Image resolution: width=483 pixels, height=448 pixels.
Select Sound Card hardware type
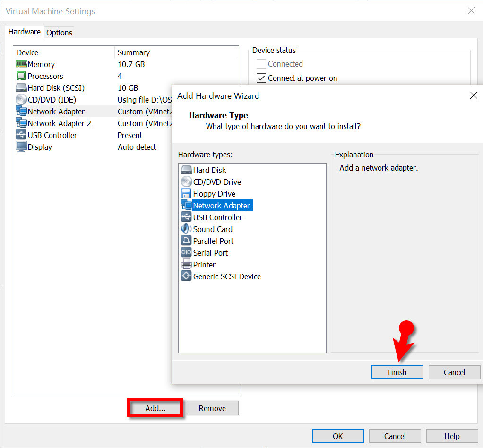pos(213,229)
